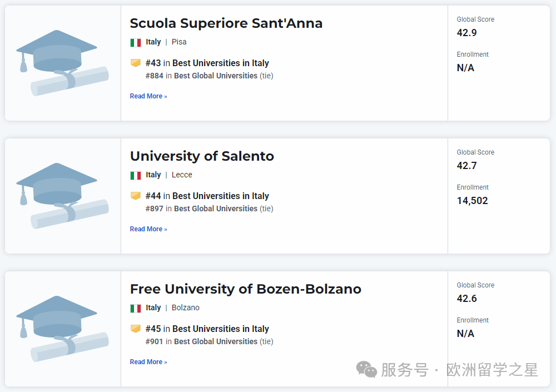The image size is (556, 392).
Task: Click the gold badge icon next to #44
Action: tap(136, 196)
